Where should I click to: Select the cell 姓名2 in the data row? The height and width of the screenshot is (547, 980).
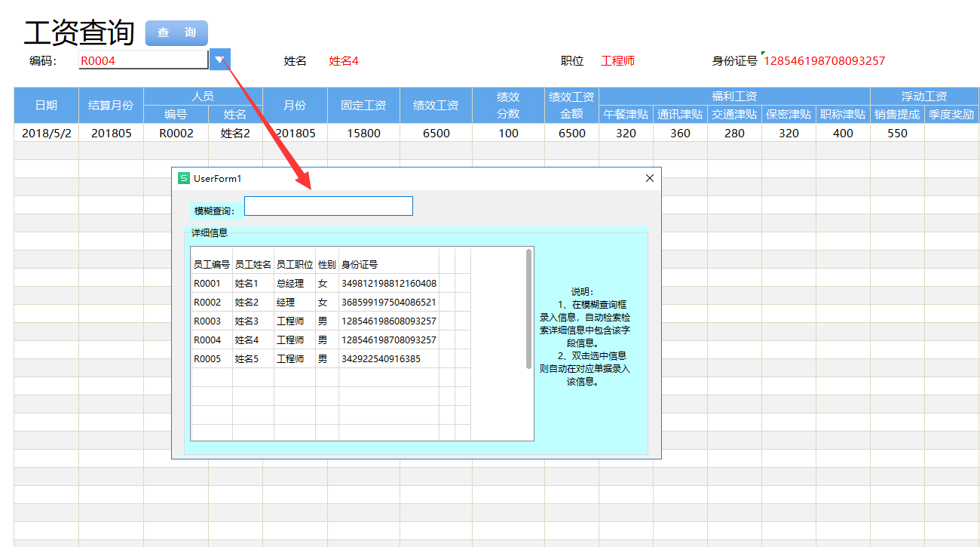point(236,133)
